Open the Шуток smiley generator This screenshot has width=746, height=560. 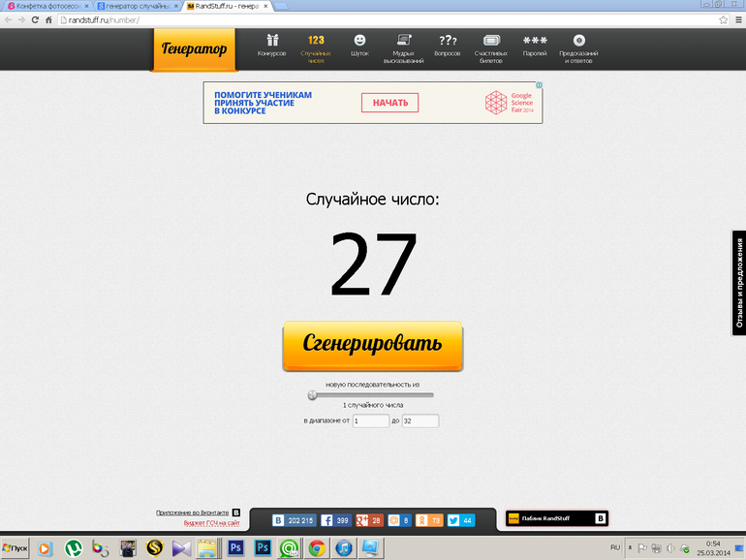click(359, 46)
